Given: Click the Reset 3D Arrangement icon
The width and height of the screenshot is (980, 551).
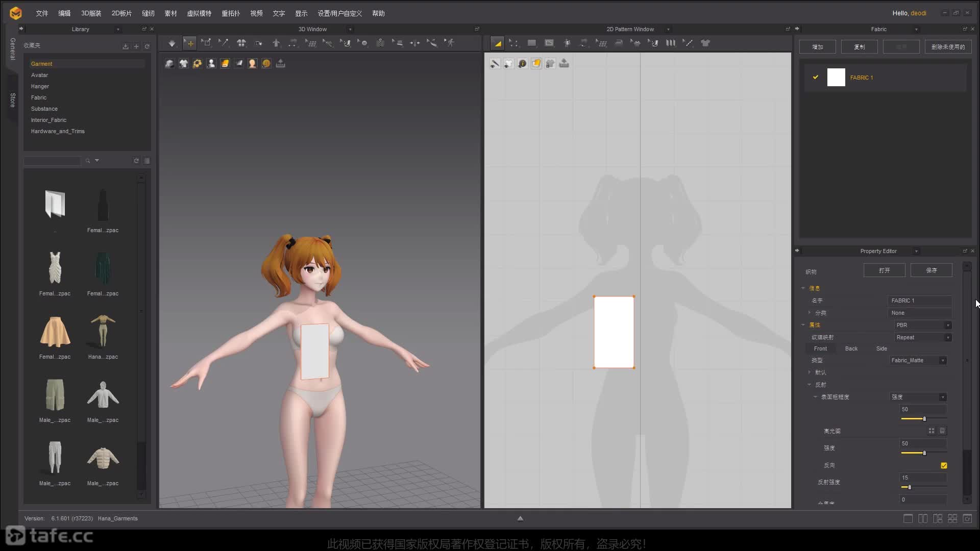Looking at the screenshot, I should (259, 43).
